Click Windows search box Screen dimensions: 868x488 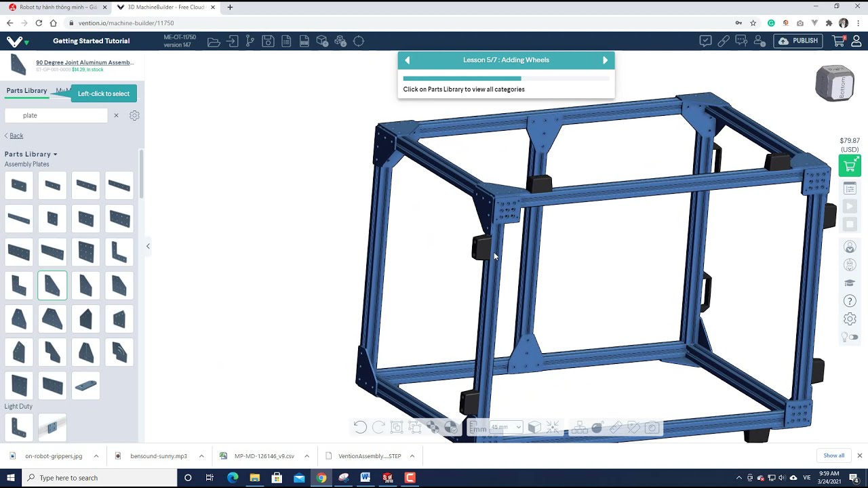[x=99, y=478]
